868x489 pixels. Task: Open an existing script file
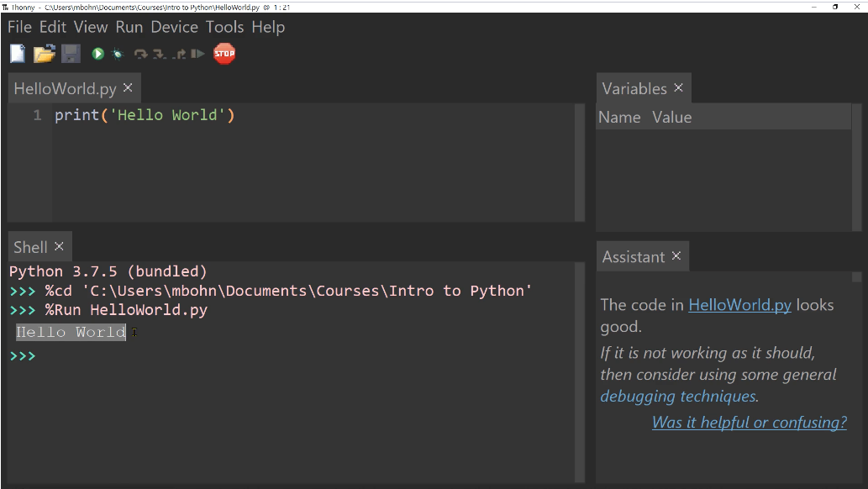(45, 53)
